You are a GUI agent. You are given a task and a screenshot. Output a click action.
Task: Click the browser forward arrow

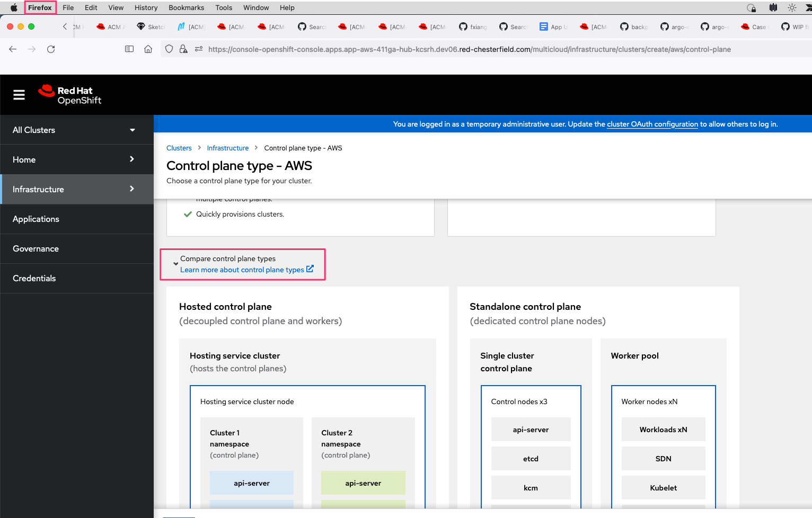pos(32,49)
